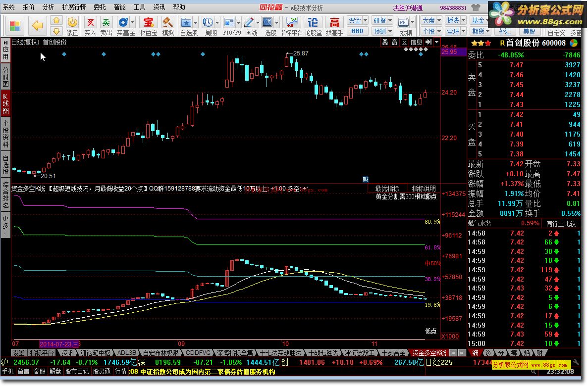The width and height of the screenshot is (588, 386).
Task: Switch to the 诊 diagnosis view
Action: pos(488,353)
